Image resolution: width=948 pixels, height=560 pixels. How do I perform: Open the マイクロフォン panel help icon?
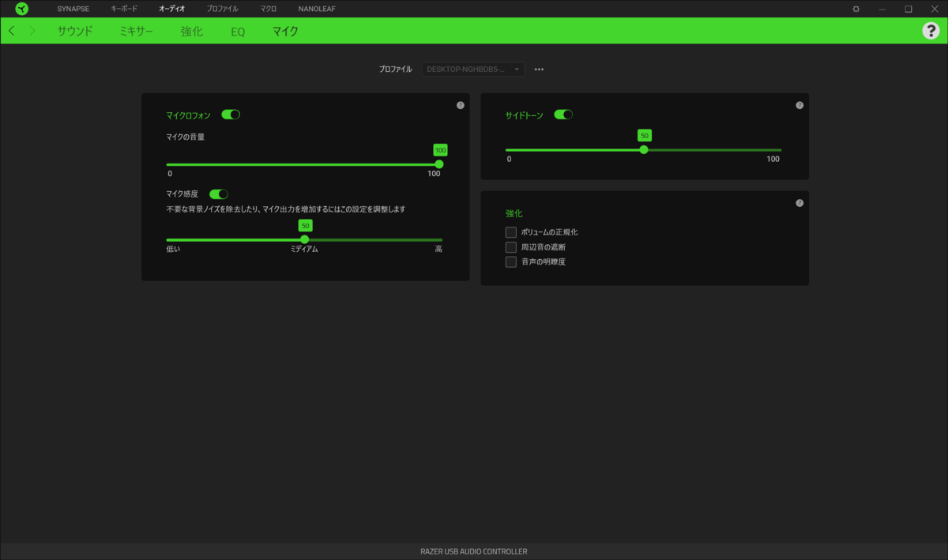point(461,105)
